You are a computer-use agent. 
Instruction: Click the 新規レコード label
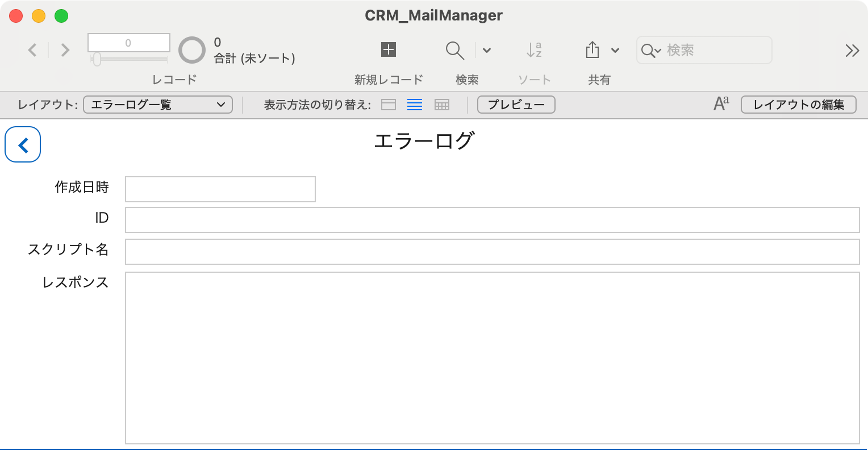389,80
